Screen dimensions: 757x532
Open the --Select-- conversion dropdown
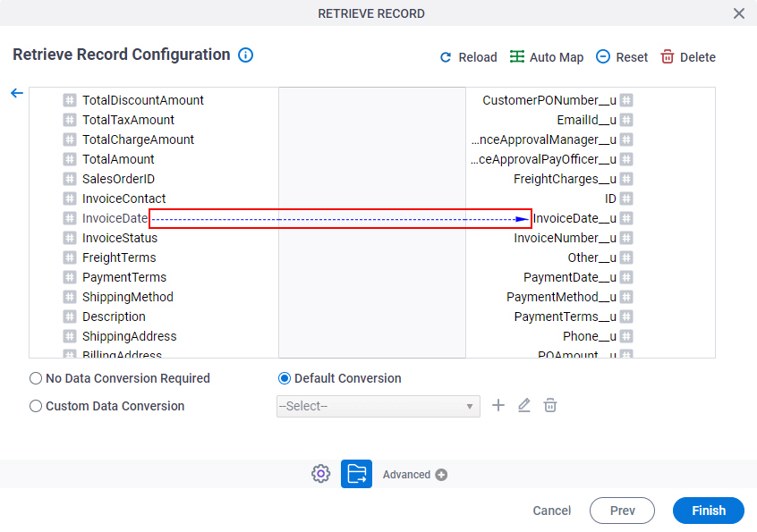point(378,406)
